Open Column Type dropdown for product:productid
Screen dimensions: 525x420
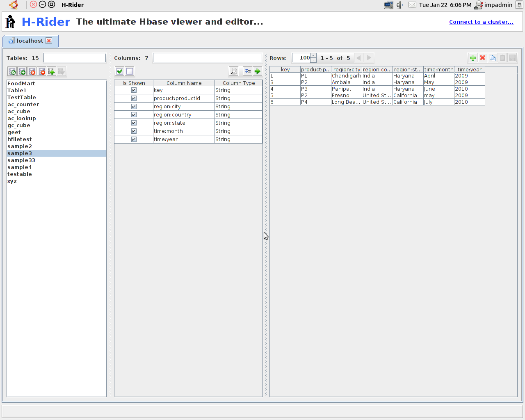point(238,98)
